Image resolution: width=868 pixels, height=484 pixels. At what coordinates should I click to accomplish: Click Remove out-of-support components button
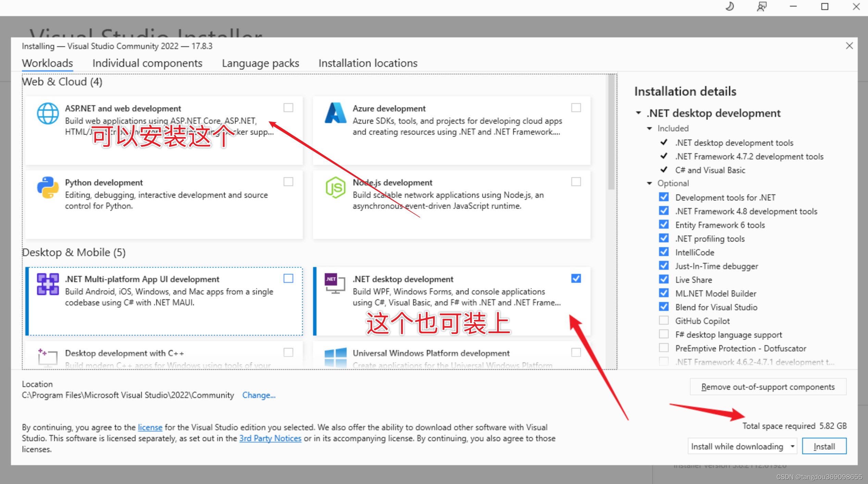(x=768, y=387)
